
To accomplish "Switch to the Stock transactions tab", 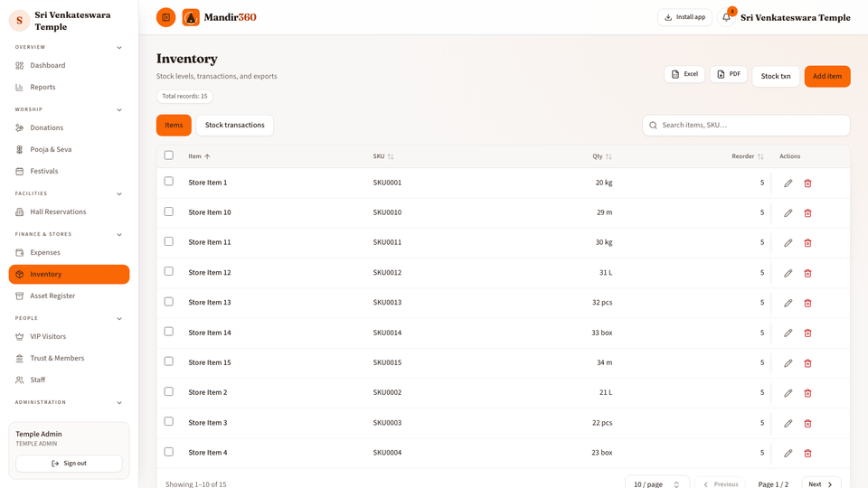I will pos(235,125).
